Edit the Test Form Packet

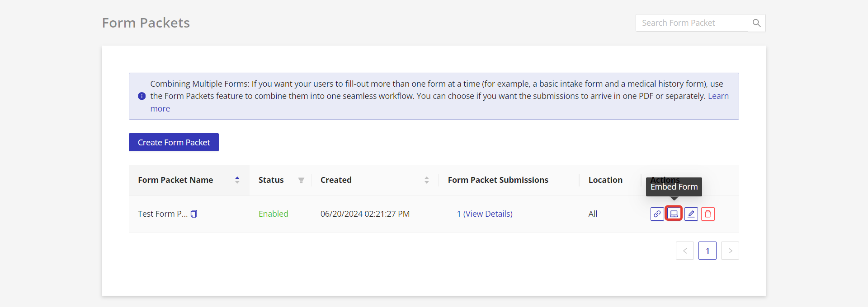tap(691, 214)
